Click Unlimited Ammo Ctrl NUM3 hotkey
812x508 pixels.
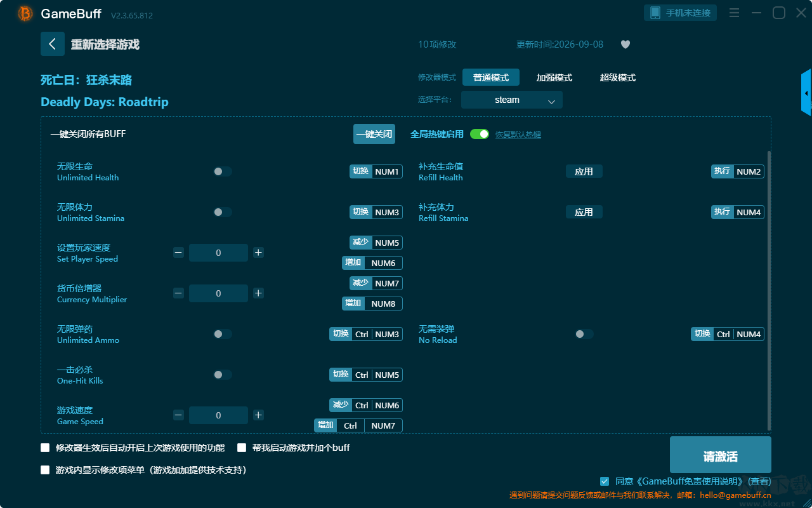pos(366,334)
